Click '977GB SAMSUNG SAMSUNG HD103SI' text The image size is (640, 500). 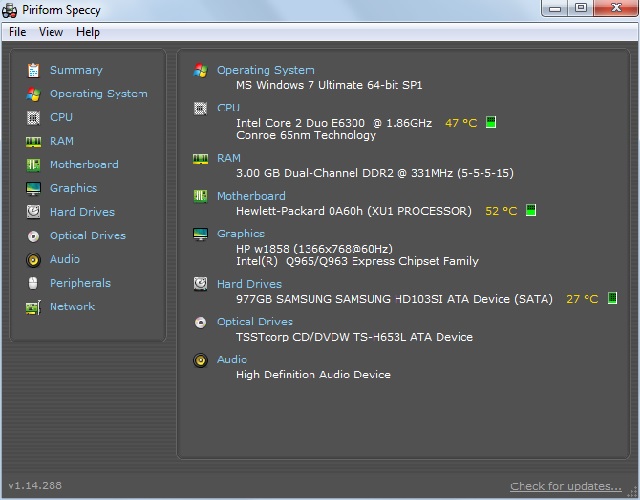339,299
